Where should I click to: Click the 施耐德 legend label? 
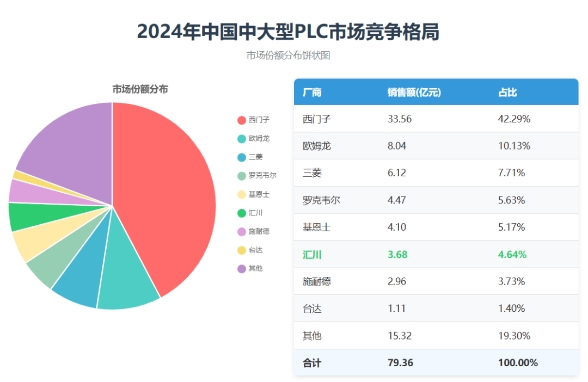[259, 231]
